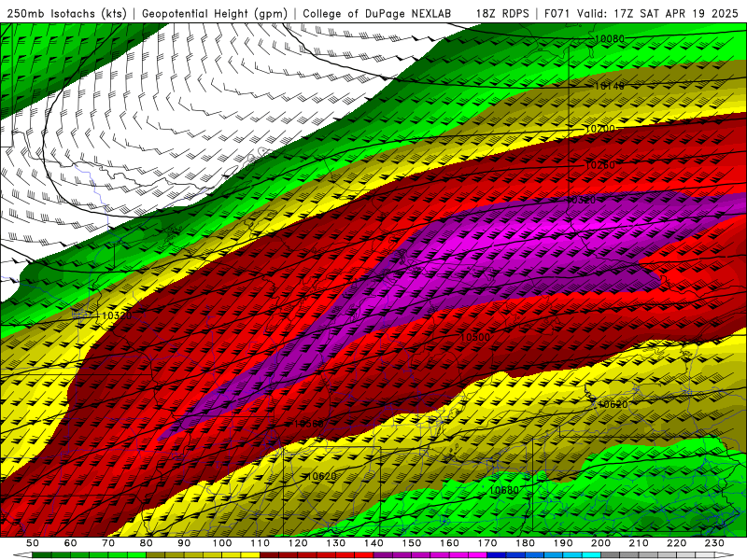Click the 'Geopotential Height (gpm)' header text
The image size is (747, 560).
tap(214, 13)
